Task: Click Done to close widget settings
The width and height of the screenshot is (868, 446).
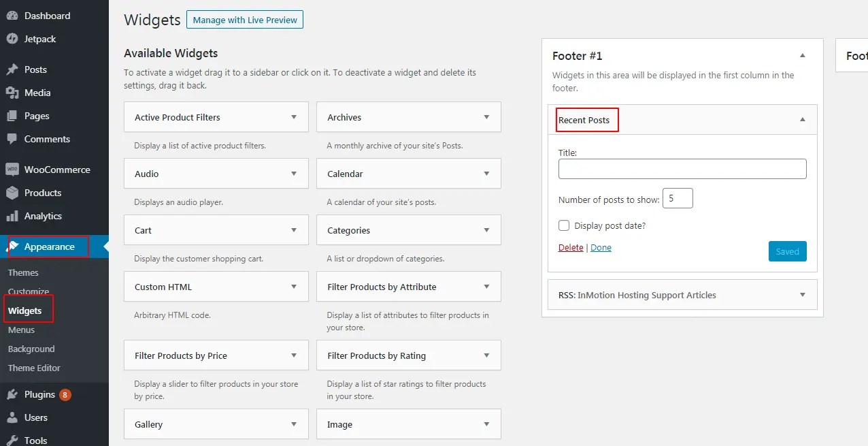Action: click(601, 247)
